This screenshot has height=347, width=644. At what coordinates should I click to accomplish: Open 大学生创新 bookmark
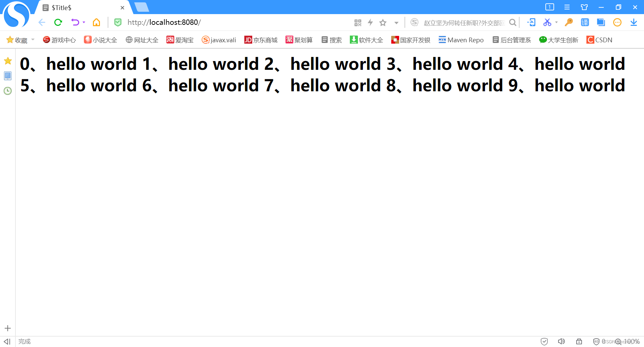pyautogui.click(x=559, y=40)
